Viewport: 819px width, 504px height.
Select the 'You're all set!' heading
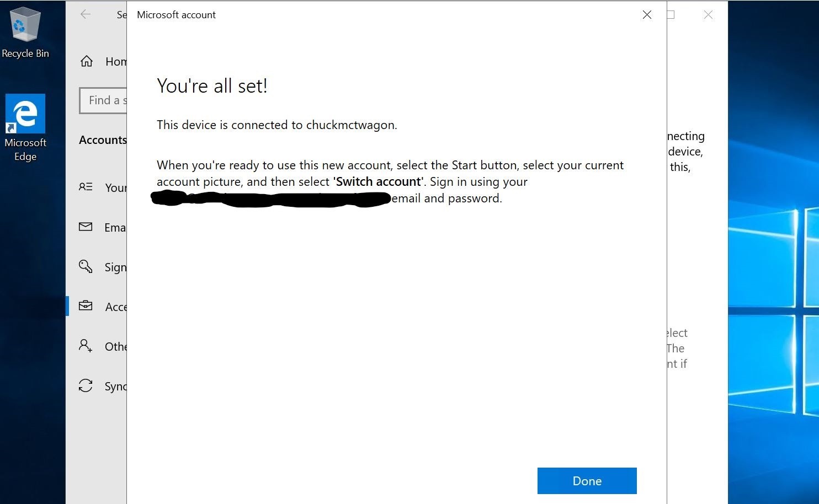click(212, 85)
